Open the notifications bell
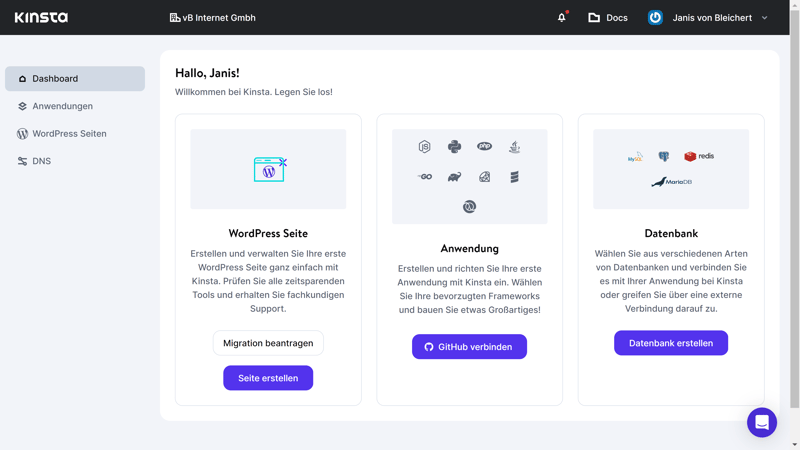 click(561, 17)
